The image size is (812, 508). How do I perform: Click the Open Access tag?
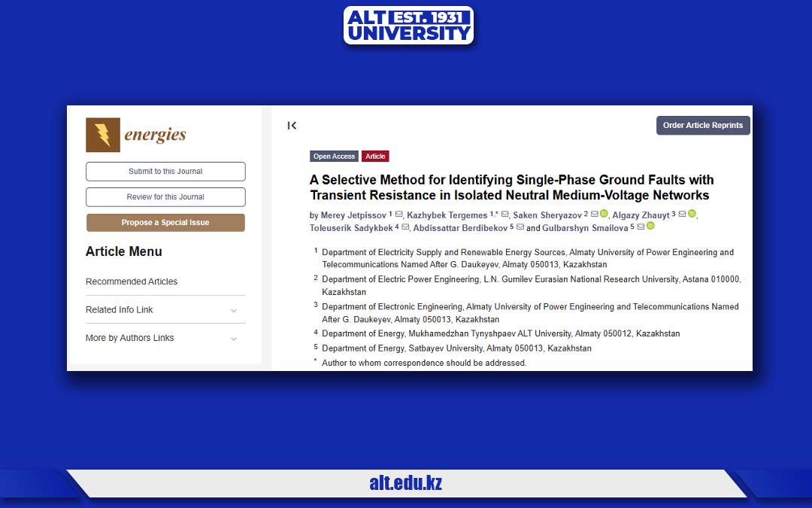click(x=334, y=157)
